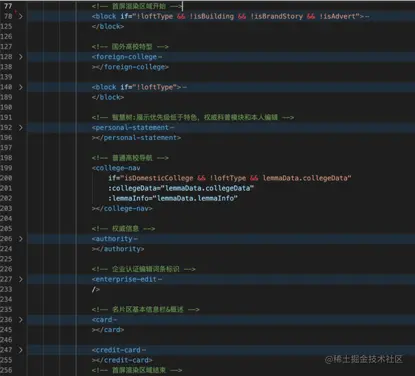Image resolution: width=415 pixels, height=376 pixels.
Task: Click the :lemmaInfo attribute line
Action: (x=173, y=198)
